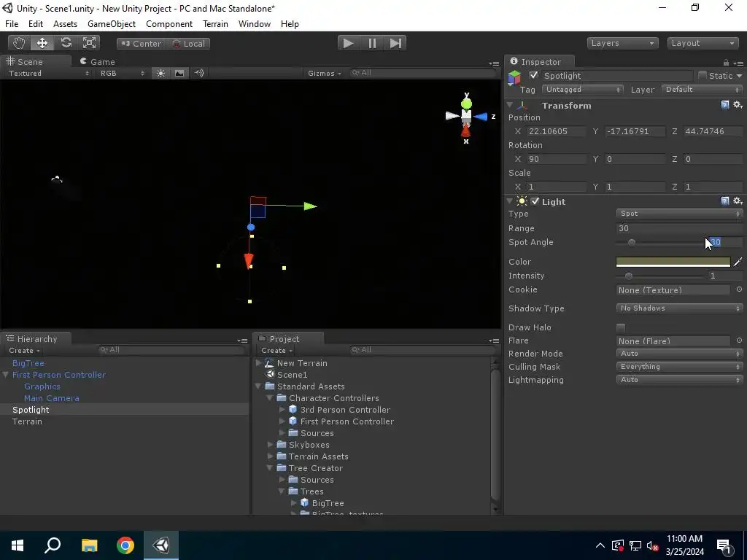The height and width of the screenshot is (560, 747).
Task: Click Spot Angle slider handle
Action: pyautogui.click(x=631, y=242)
